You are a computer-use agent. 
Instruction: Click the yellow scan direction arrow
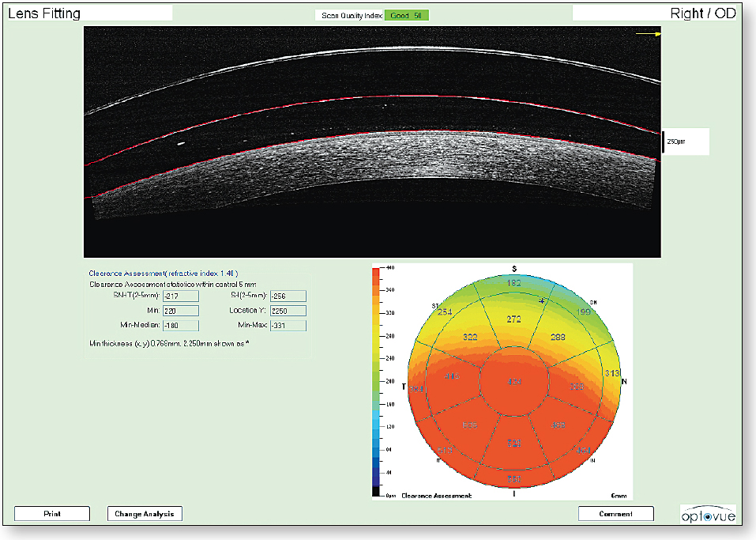(649, 36)
